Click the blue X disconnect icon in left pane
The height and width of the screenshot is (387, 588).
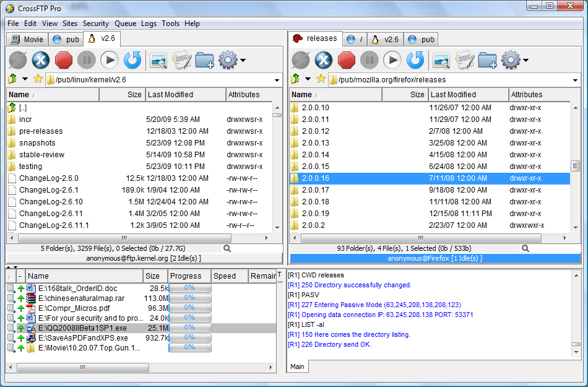tap(40, 60)
